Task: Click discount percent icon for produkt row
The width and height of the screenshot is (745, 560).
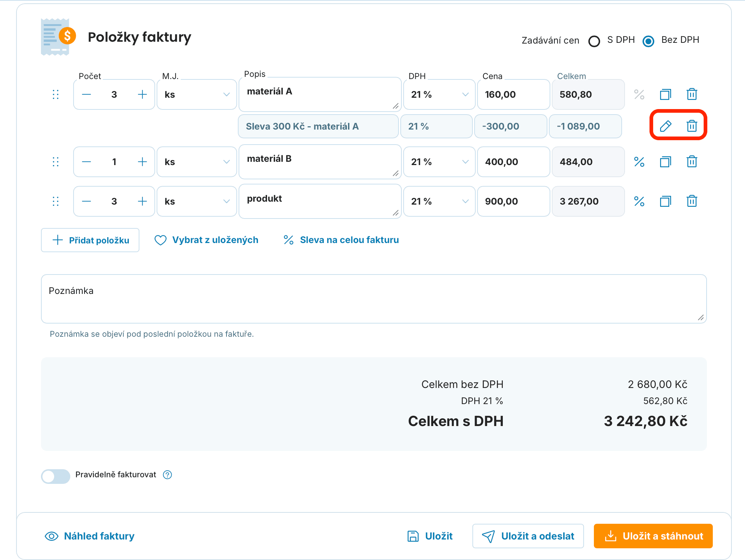Action: (x=639, y=201)
